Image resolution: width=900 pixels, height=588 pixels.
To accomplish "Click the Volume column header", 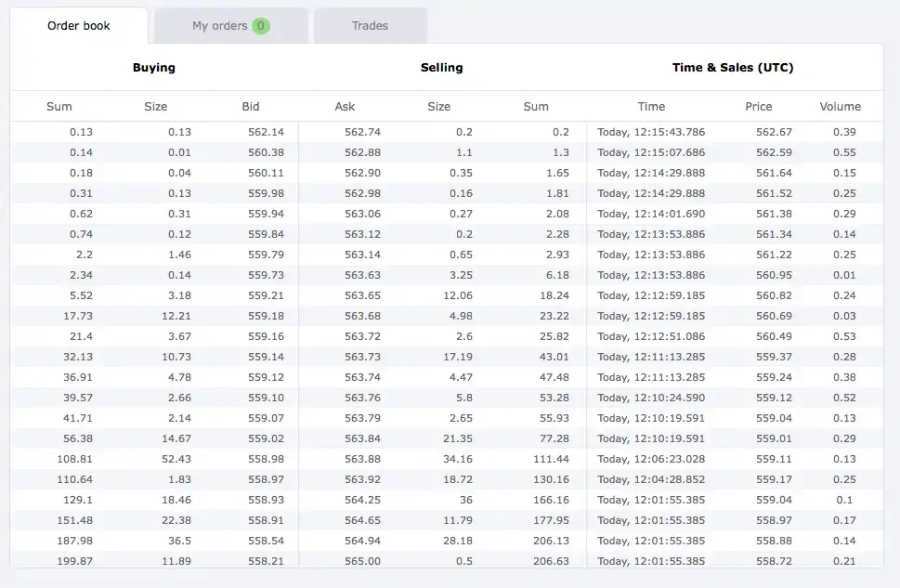I will point(840,107).
